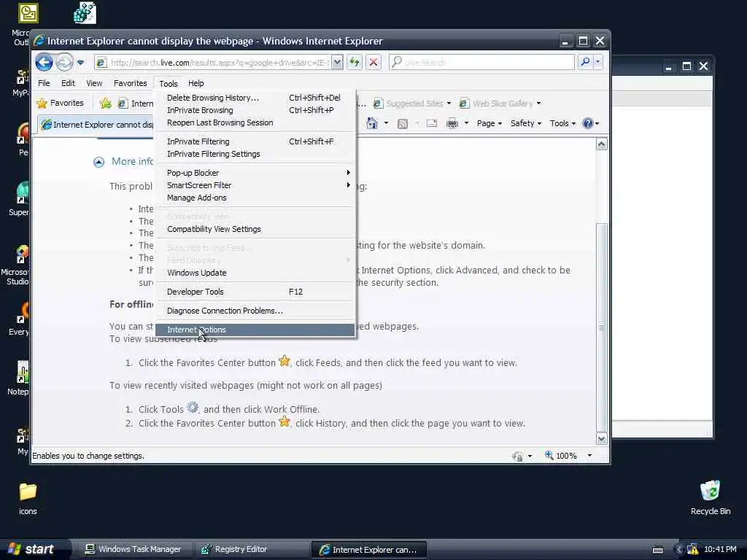Open the Page command bar menu
Screen dimensions: 747x560
[489, 123]
